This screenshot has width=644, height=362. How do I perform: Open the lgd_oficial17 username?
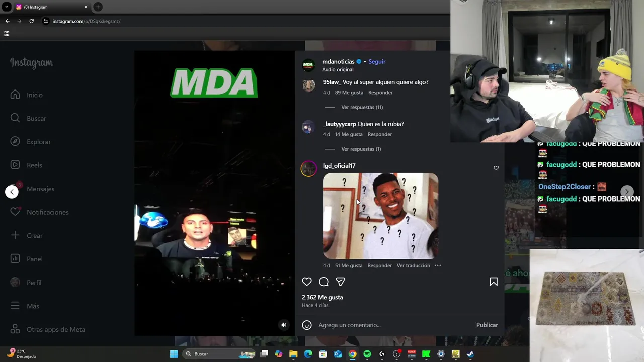click(339, 165)
